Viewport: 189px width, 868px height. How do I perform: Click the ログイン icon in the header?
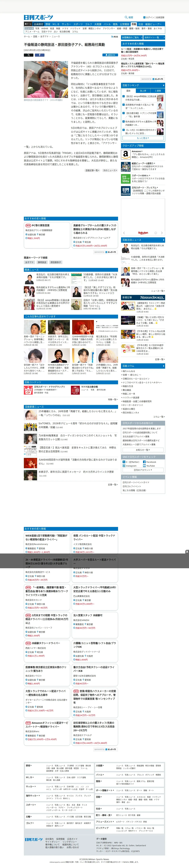[144, 17]
